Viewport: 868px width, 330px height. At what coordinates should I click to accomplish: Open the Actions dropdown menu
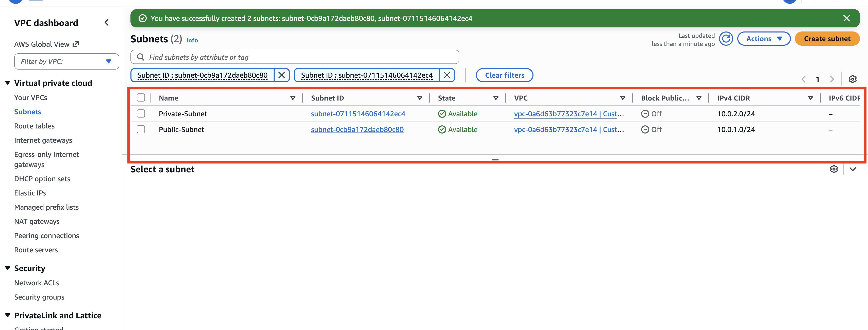point(763,39)
